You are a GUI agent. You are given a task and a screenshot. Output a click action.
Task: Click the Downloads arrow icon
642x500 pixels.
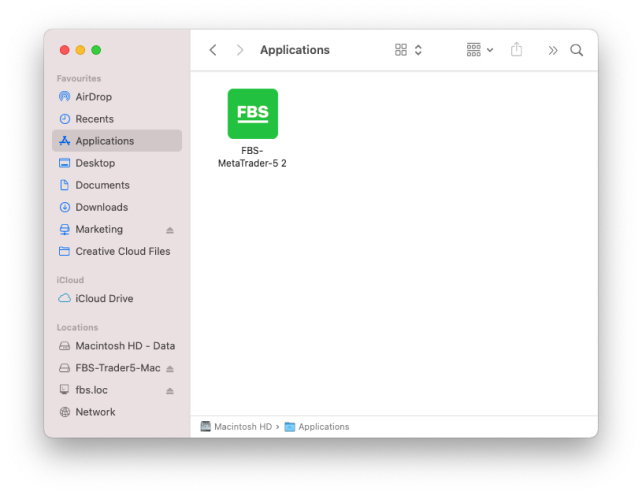click(65, 207)
